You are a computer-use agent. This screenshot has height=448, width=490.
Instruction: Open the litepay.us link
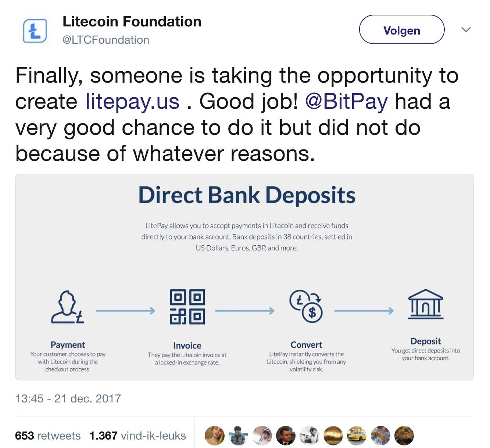click(132, 101)
